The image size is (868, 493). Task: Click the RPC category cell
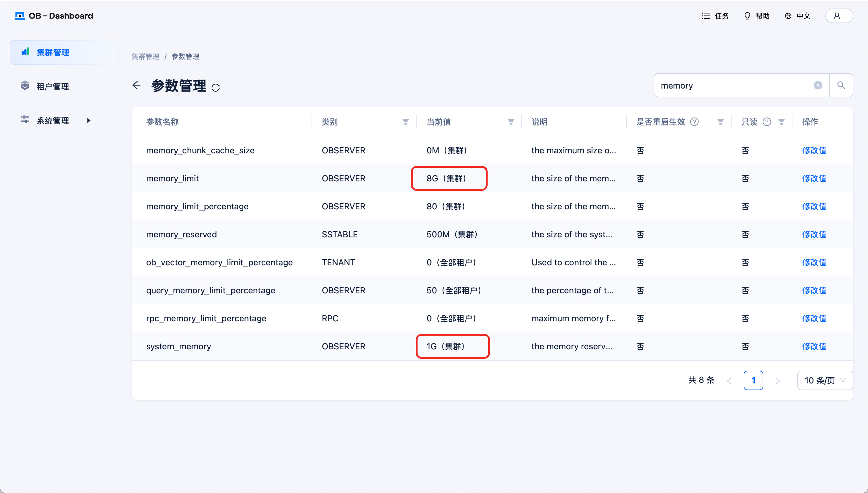coord(330,318)
